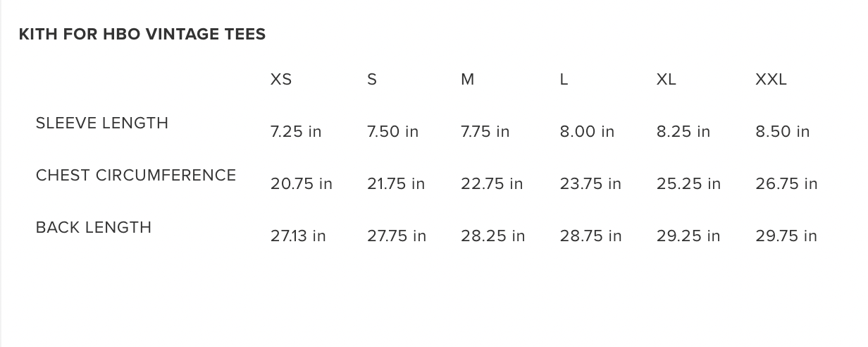Click the KITH FOR HBO VINTAGE TEES heading
The width and height of the screenshot is (868, 347).
(x=142, y=34)
